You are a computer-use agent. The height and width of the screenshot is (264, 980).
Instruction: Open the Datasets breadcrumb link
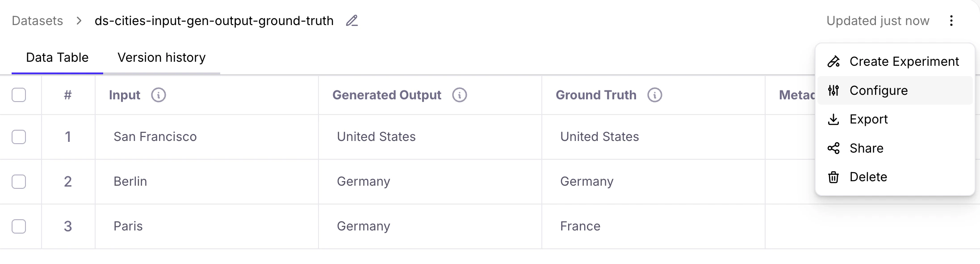(37, 21)
